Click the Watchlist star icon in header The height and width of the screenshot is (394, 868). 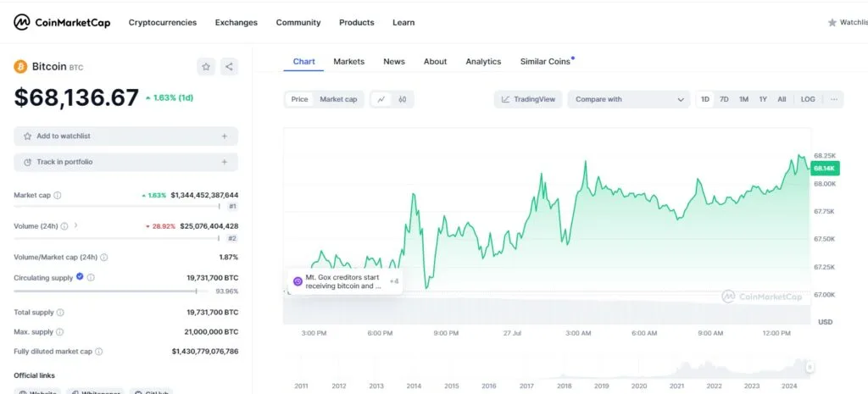(x=832, y=23)
